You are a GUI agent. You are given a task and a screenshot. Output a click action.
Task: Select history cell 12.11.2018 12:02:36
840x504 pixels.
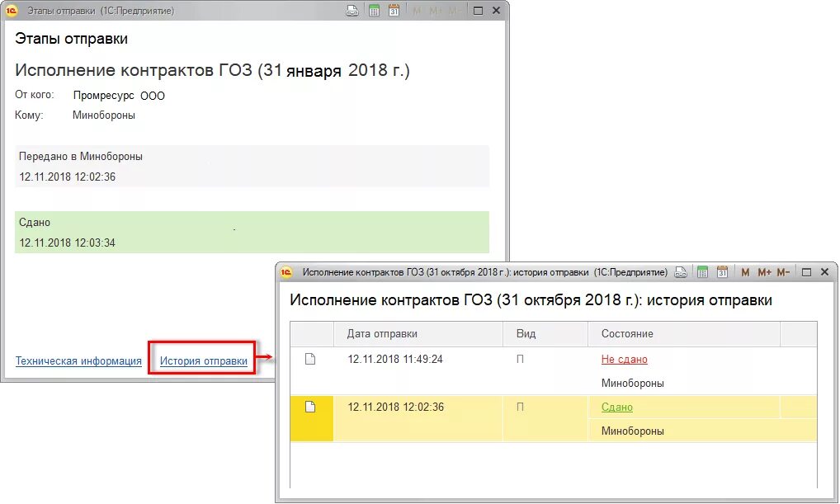point(396,407)
